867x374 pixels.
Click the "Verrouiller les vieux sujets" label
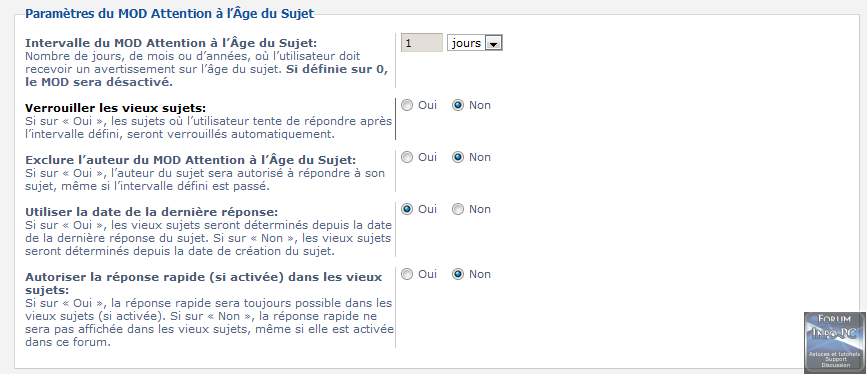116,108
